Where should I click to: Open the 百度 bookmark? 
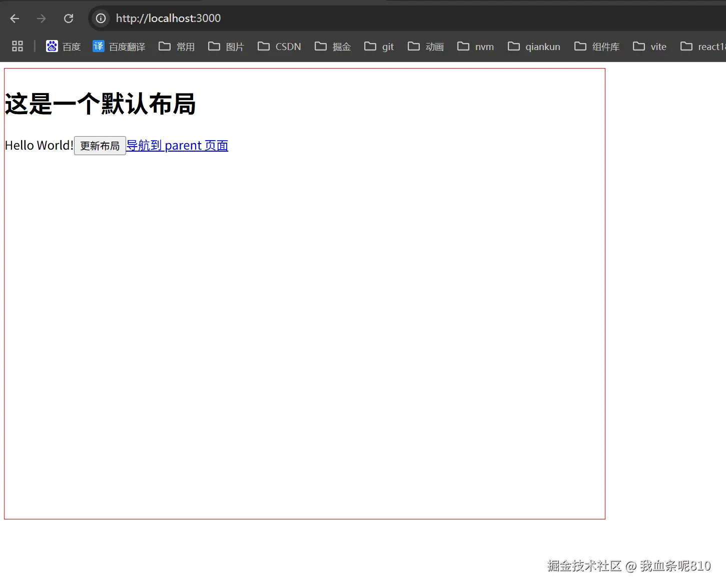(64, 47)
